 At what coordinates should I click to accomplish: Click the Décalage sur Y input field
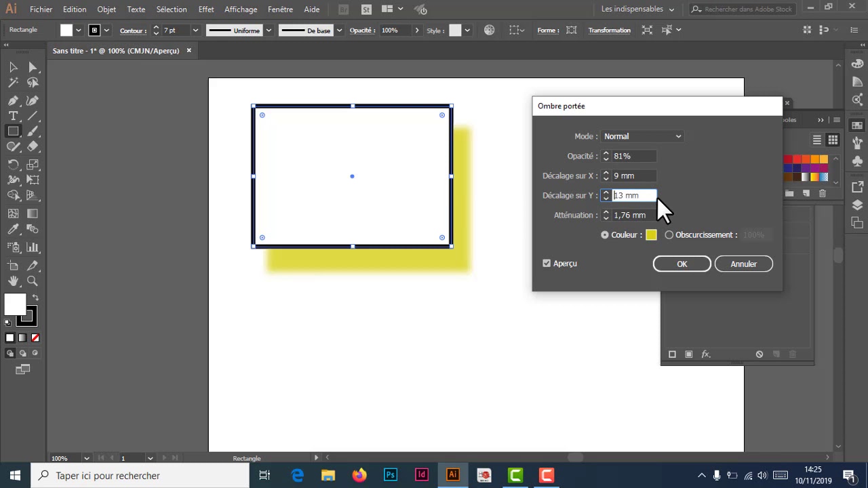point(635,195)
